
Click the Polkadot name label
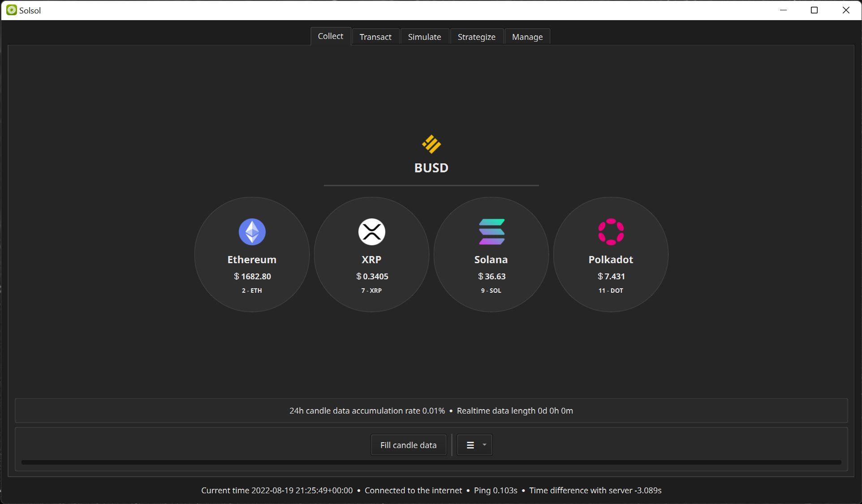(x=611, y=260)
